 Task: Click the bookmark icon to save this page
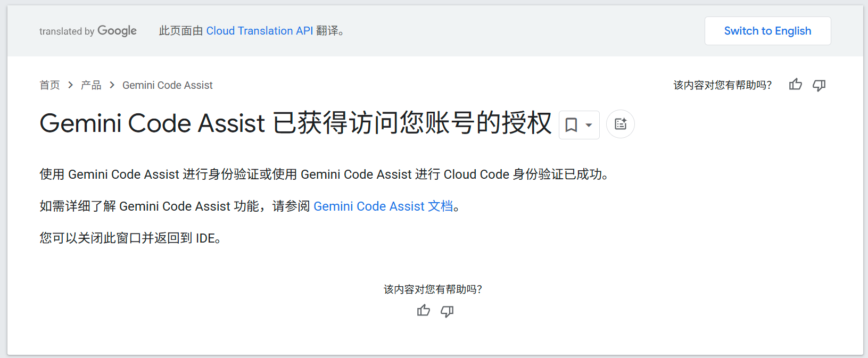(x=572, y=124)
